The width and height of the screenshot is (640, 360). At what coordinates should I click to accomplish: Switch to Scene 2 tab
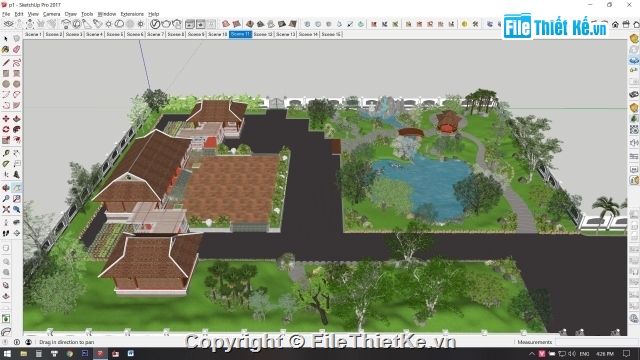click(x=53, y=34)
